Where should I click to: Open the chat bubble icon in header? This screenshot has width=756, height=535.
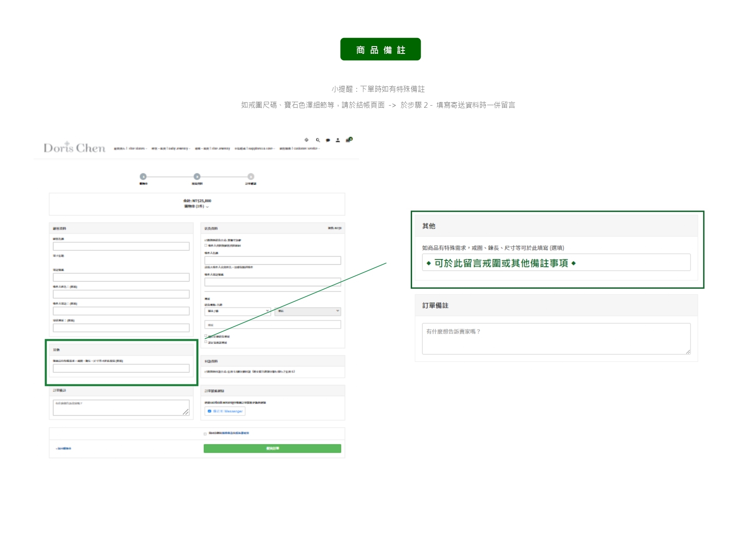click(x=328, y=140)
